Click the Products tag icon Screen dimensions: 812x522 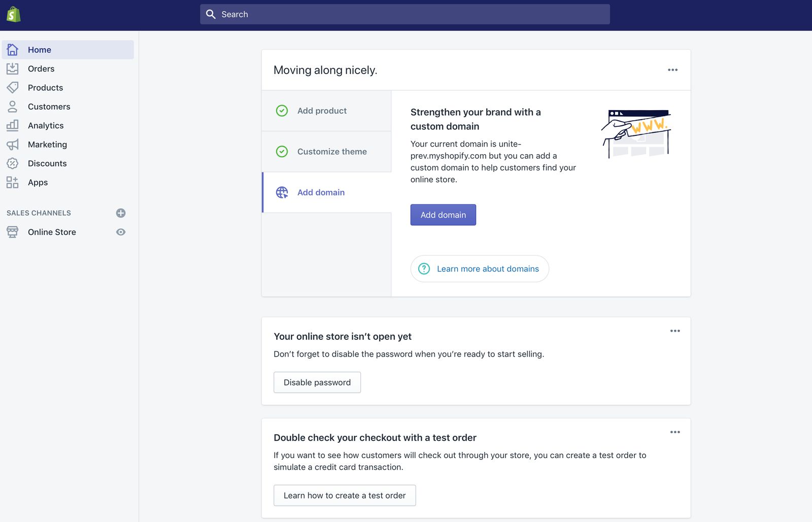point(13,87)
